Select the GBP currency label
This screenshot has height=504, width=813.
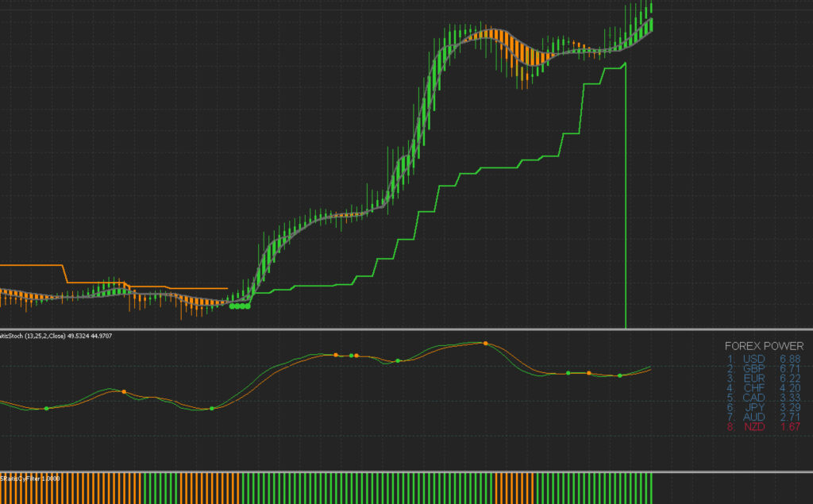tap(754, 368)
